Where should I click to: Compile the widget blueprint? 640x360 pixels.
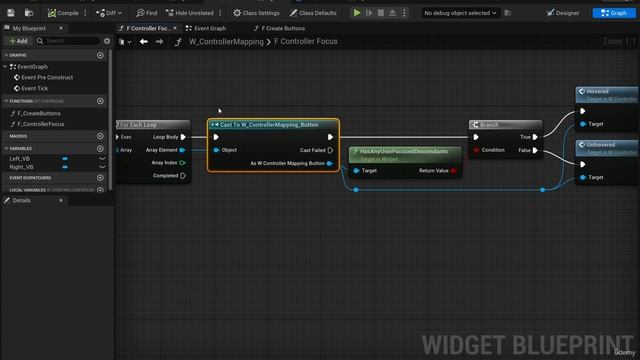pyautogui.click(x=63, y=13)
